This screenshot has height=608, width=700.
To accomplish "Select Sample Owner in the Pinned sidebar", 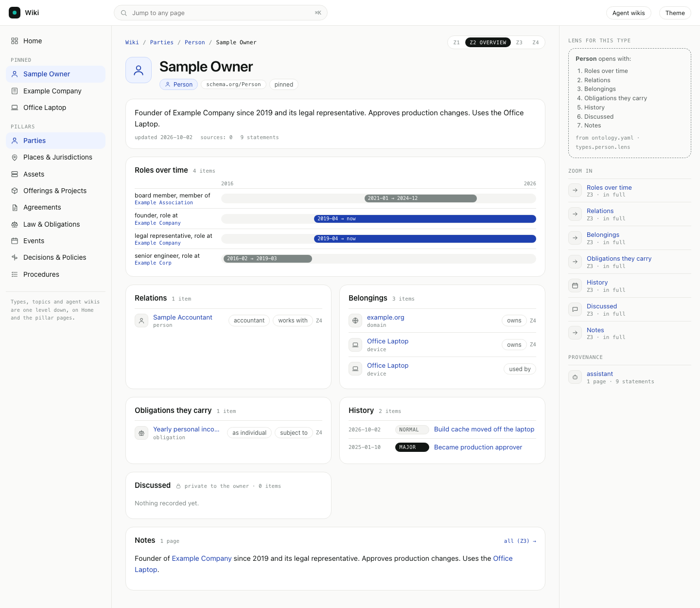I will (55, 74).
